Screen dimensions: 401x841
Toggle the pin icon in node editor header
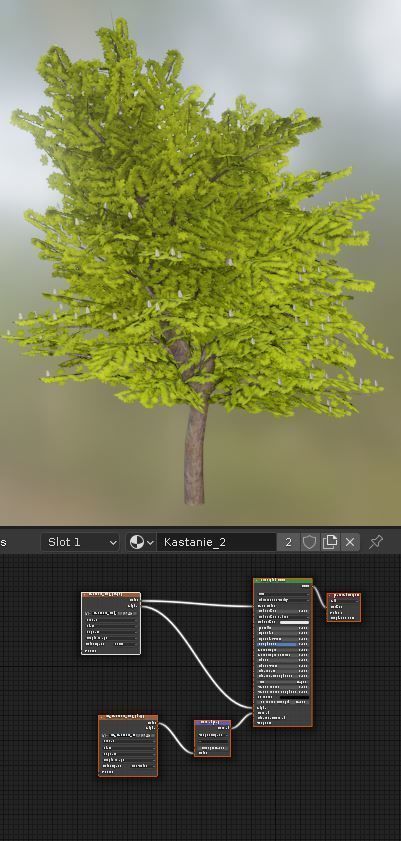376,542
